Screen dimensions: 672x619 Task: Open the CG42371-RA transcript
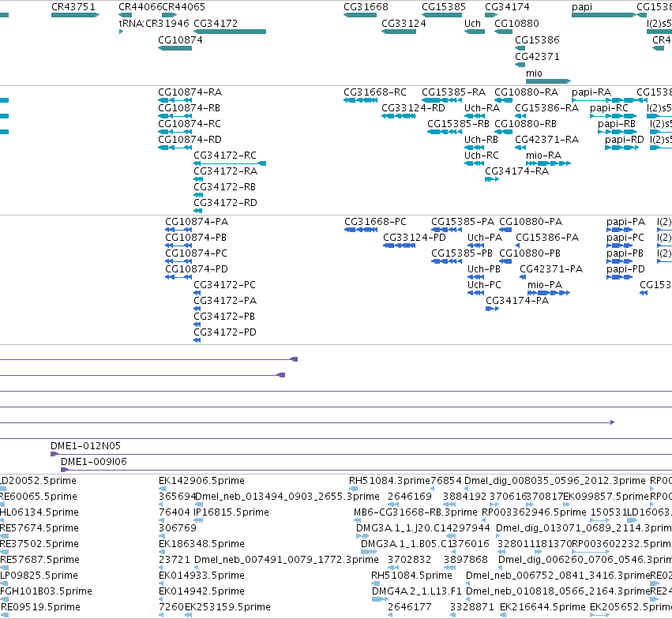pos(520,148)
